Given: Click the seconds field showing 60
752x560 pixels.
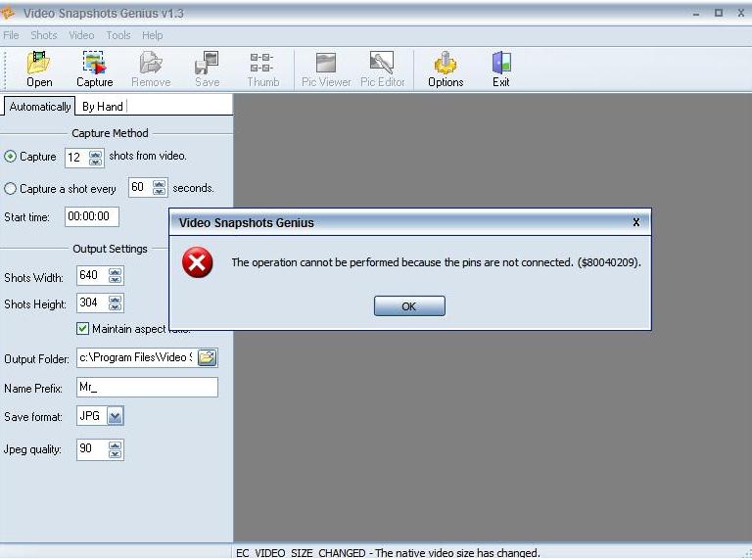Looking at the screenshot, I should [137, 187].
